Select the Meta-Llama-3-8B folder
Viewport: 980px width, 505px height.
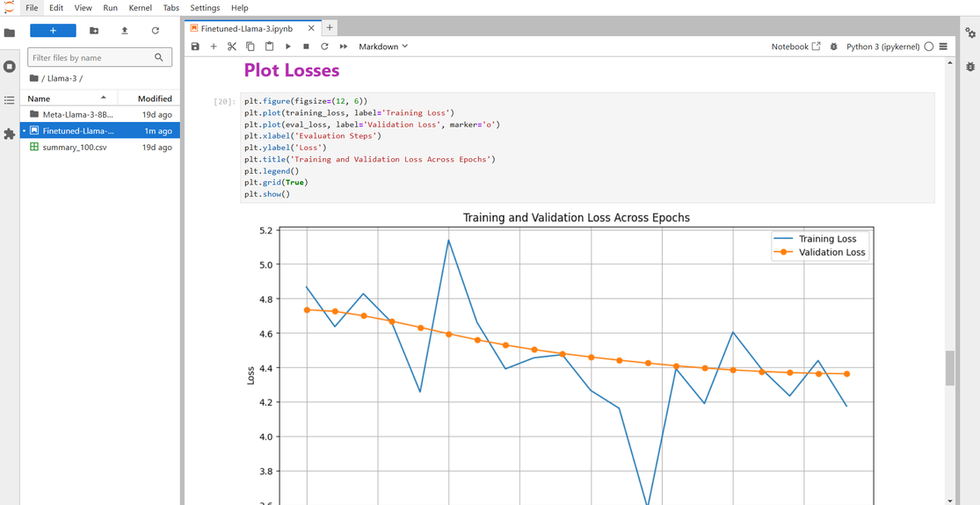pos(100,114)
